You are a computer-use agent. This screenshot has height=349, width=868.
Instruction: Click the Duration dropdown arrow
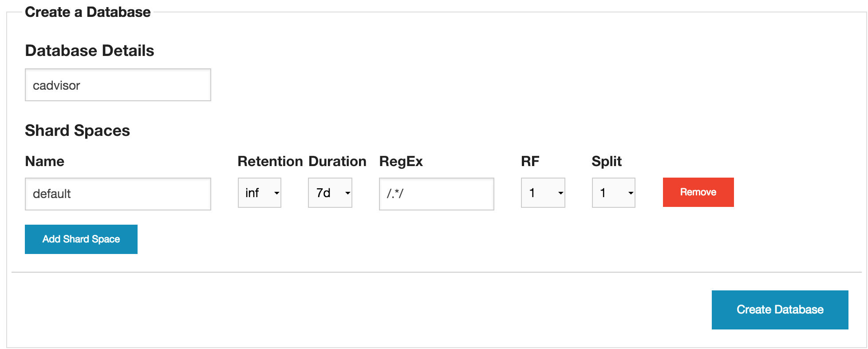pyautogui.click(x=346, y=193)
